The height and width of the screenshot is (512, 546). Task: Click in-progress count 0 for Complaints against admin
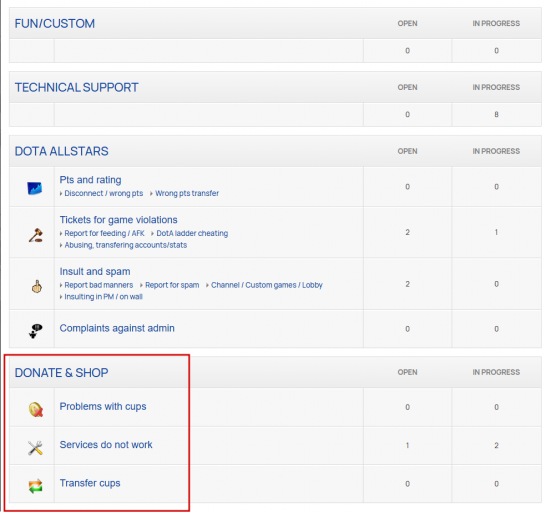pyautogui.click(x=496, y=329)
